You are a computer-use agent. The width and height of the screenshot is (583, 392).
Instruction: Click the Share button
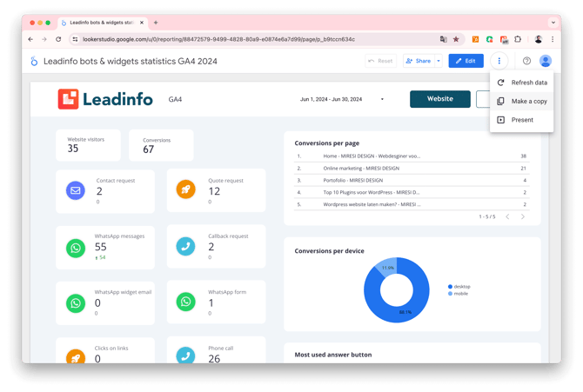tap(419, 61)
